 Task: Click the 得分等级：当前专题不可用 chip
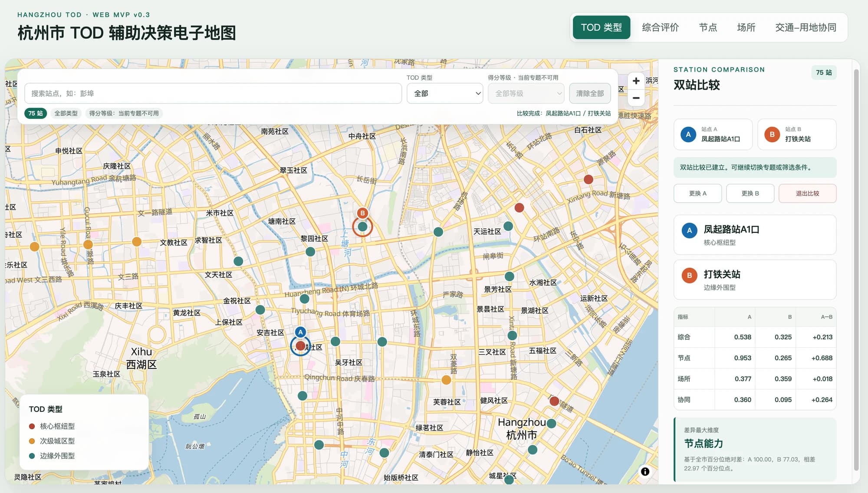124,113
